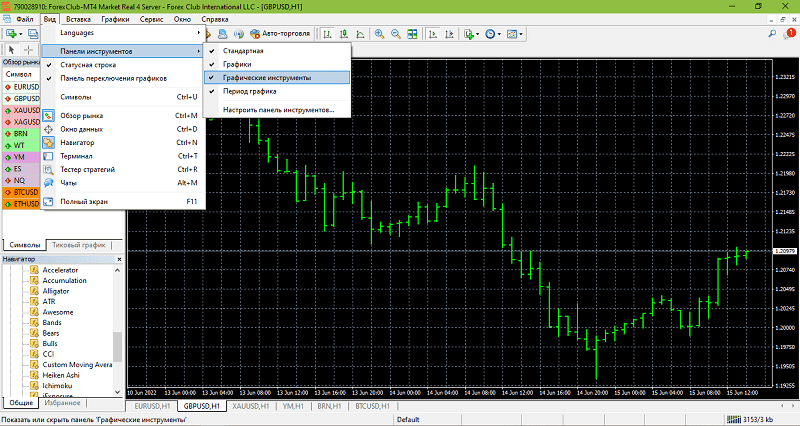Select the Ichimoku indicator in Navigator

57,386
